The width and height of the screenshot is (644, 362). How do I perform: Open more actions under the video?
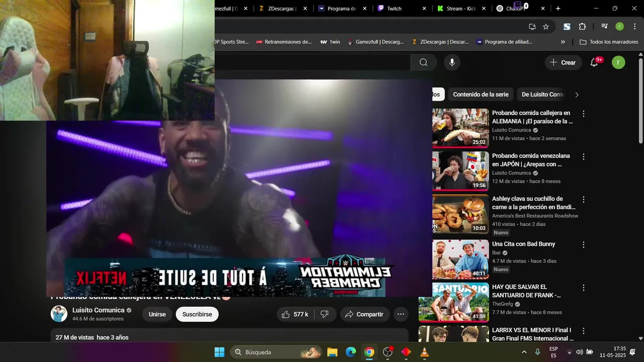400,314
